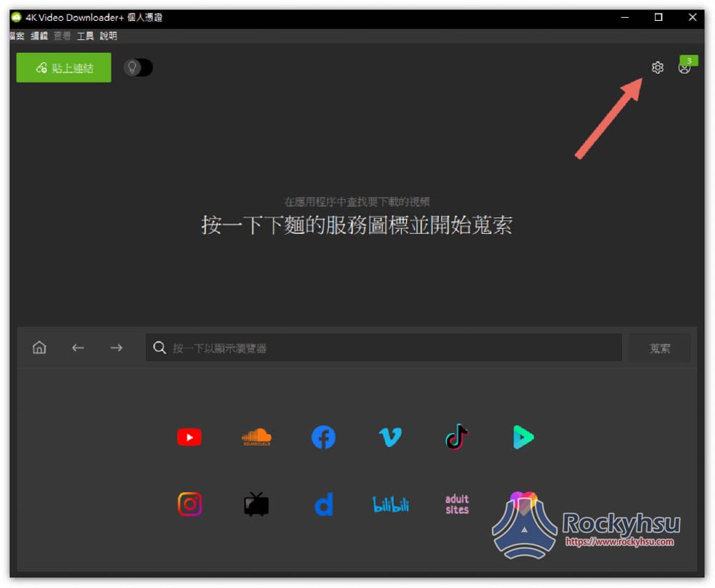Click the browser search input field
The height and width of the screenshot is (588, 715).
[x=383, y=348]
